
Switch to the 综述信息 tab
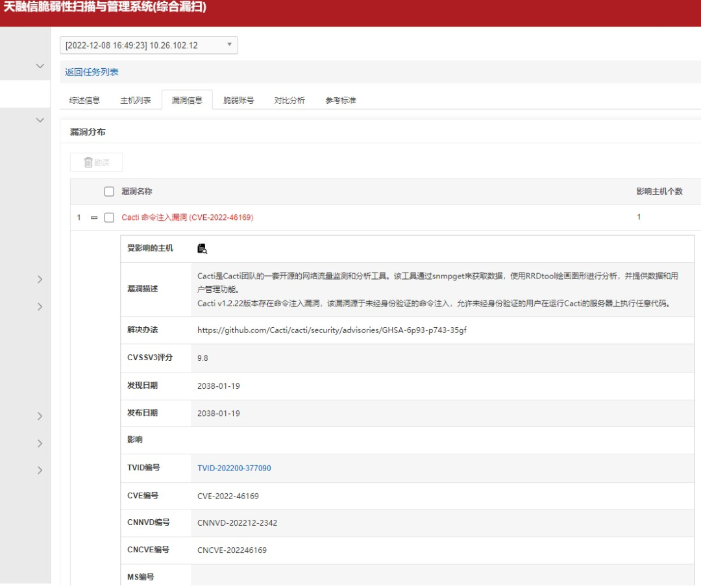click(x=85, y=100)
